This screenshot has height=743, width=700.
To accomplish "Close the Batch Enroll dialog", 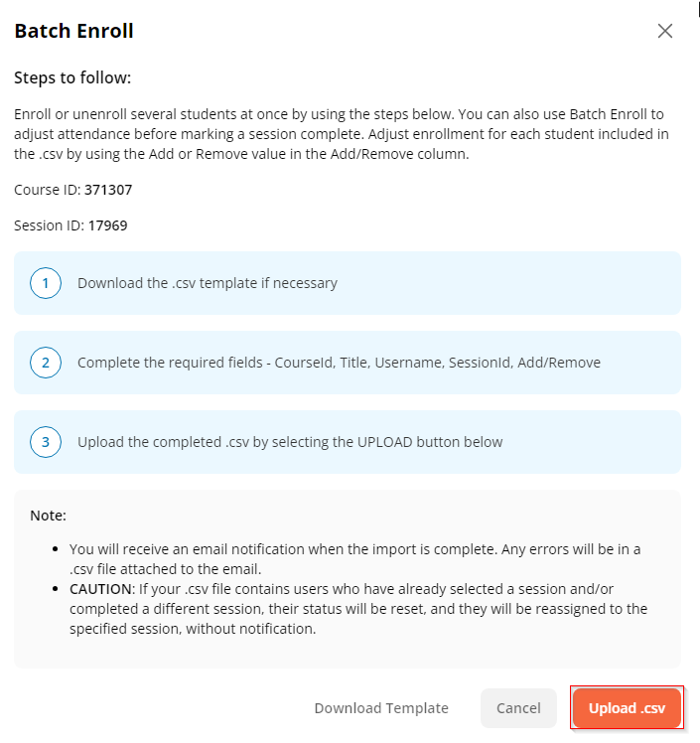I will tap(665, 31).
